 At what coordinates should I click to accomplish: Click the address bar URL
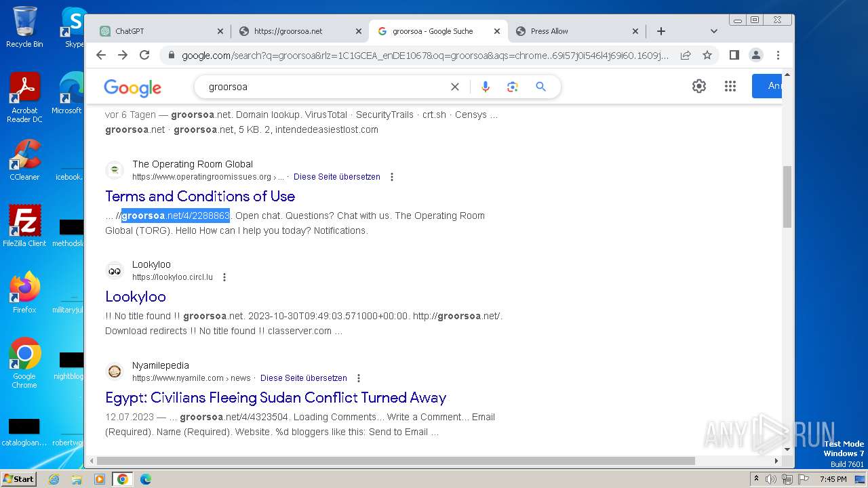425,55
